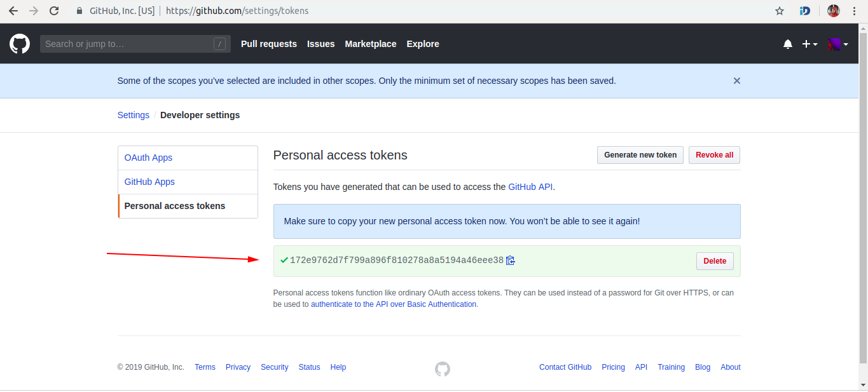Focus the Search or jump to field
Screen dimensions: 868x392
[x=127, y=44]
